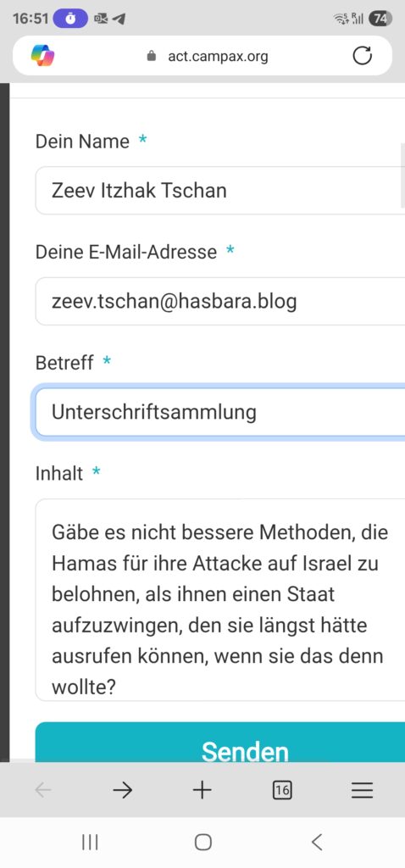Tap inside the Inhalt message text area
Screen dimensions: 405x868
[220, 599]
